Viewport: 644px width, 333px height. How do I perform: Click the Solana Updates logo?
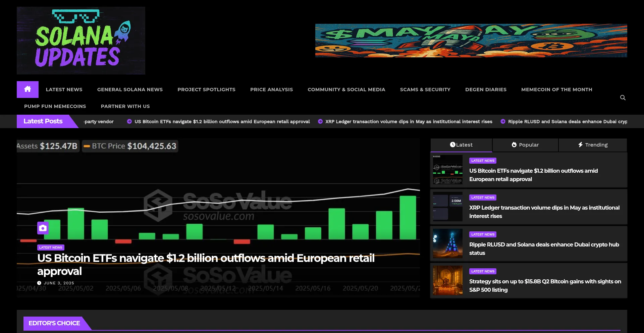pos(81,41)
